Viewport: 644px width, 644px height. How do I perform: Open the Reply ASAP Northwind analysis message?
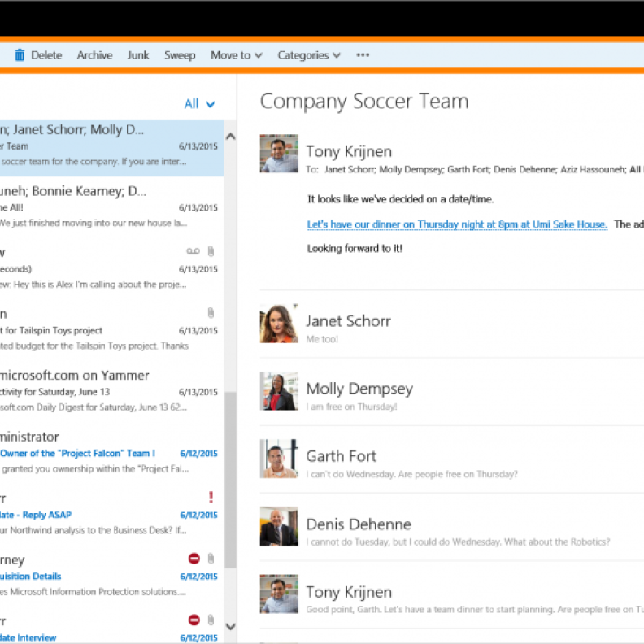tap(111, 514)
